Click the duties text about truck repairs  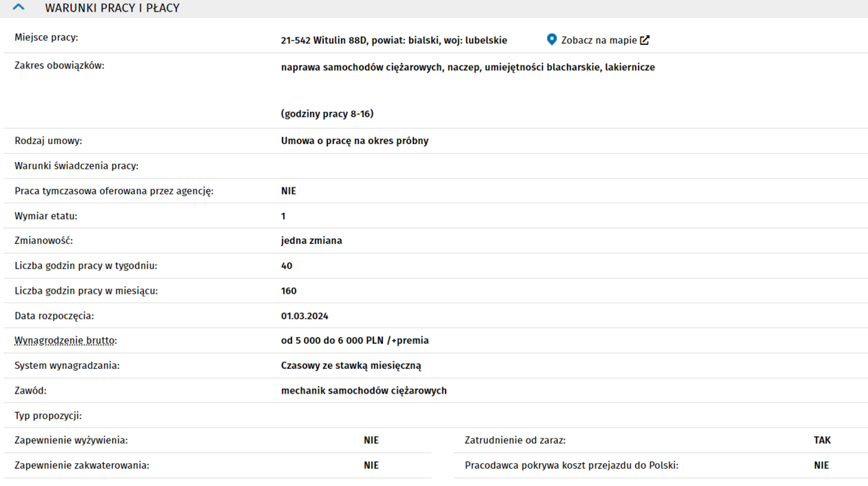point(468,68)
